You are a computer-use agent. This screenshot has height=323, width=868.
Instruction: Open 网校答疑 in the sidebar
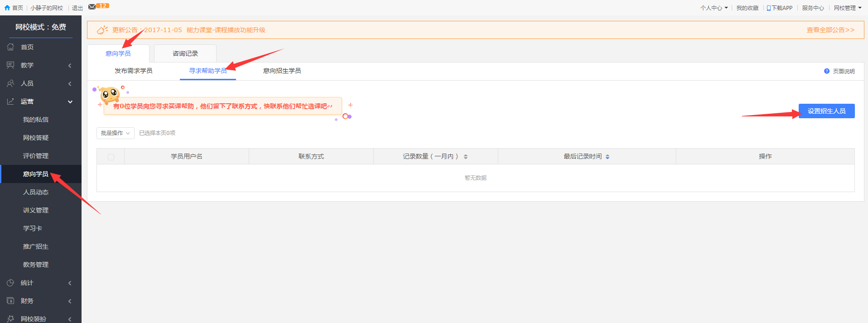click(x=36, y=138)
